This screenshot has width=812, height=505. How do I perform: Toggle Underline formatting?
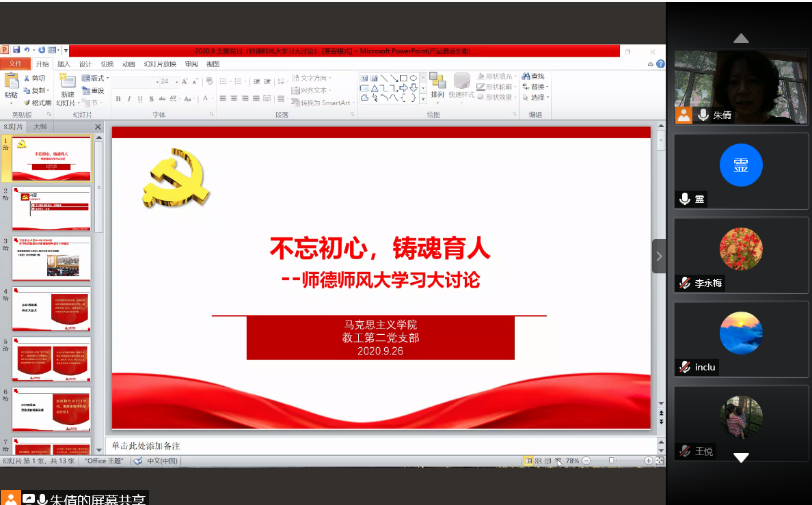(140, 98)
